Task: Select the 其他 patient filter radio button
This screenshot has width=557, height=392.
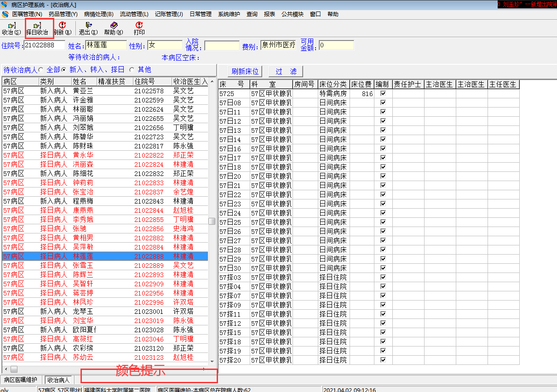Action: (132, 70)
